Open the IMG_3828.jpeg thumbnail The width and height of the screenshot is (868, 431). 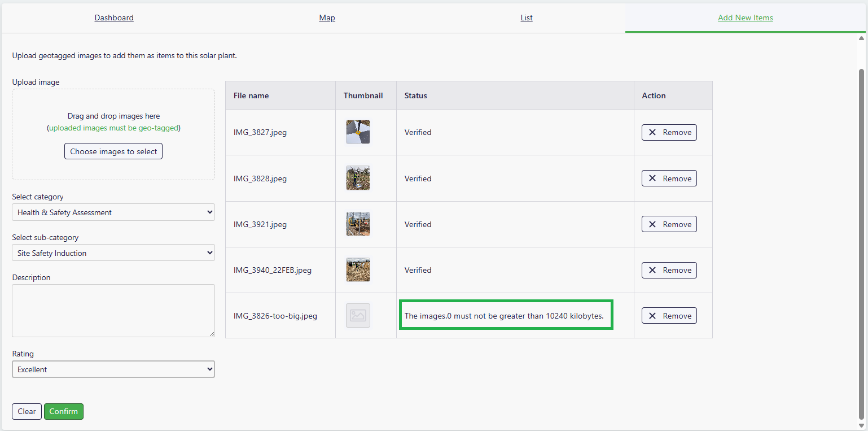[x=358, y=179]
